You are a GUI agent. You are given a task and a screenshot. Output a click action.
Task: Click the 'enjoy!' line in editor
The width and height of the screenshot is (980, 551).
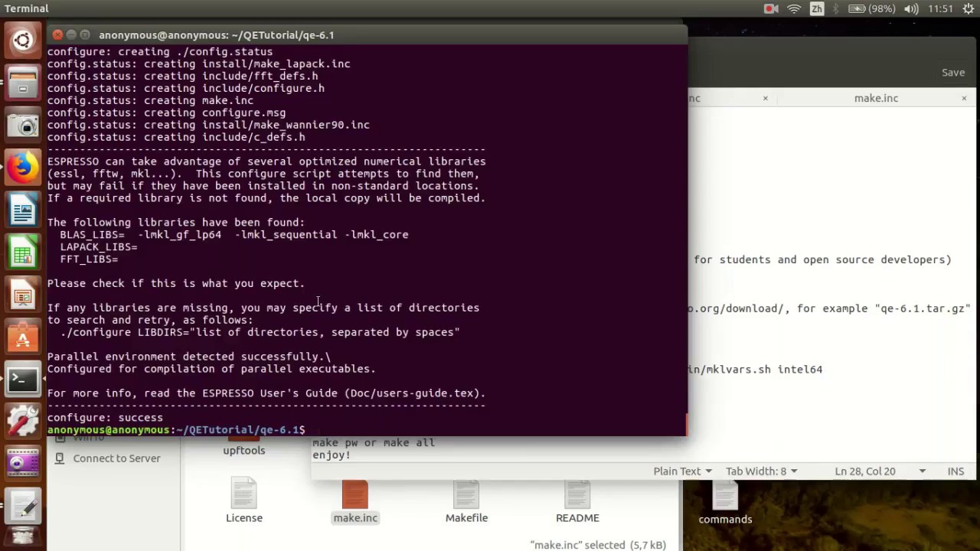click(332, 455)
